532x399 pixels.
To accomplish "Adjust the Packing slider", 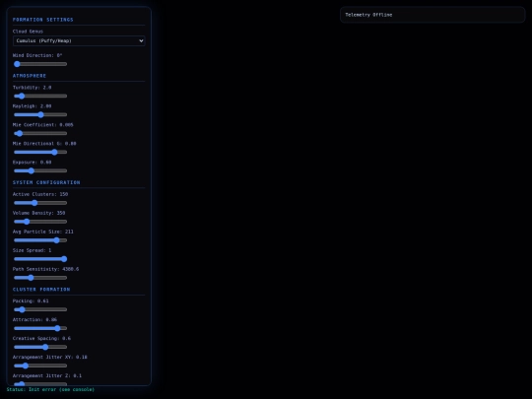I will [40, 309].
